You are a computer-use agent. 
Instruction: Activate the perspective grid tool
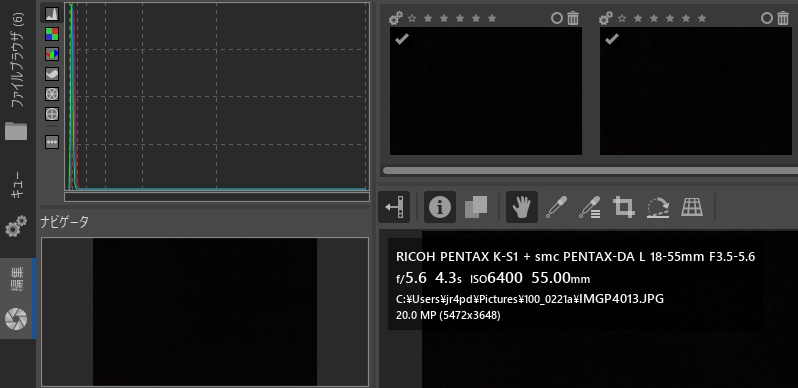click(x=692, y=207)
